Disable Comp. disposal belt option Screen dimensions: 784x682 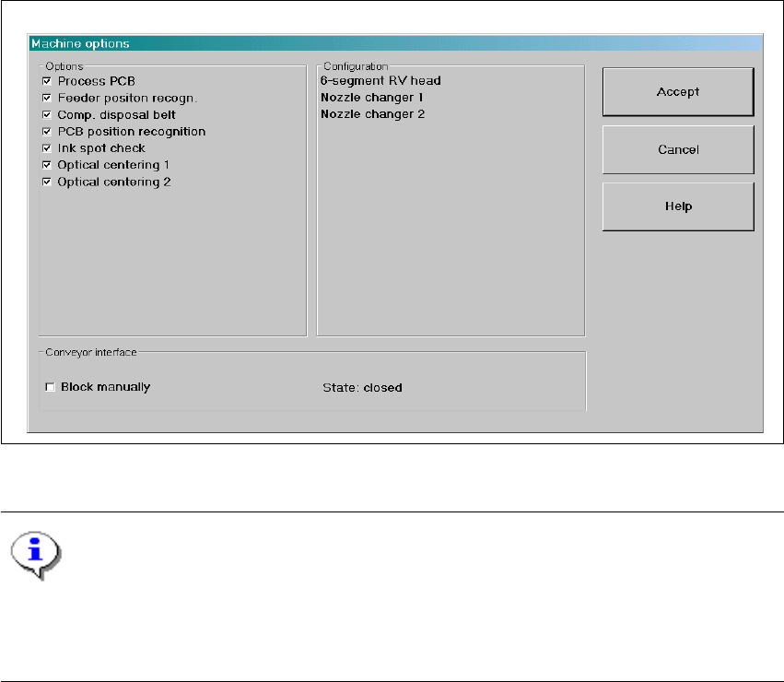click(47, 115)
